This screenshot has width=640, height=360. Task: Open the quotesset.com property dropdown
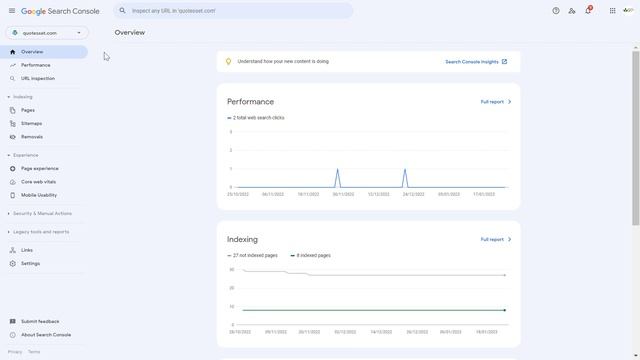47,33
